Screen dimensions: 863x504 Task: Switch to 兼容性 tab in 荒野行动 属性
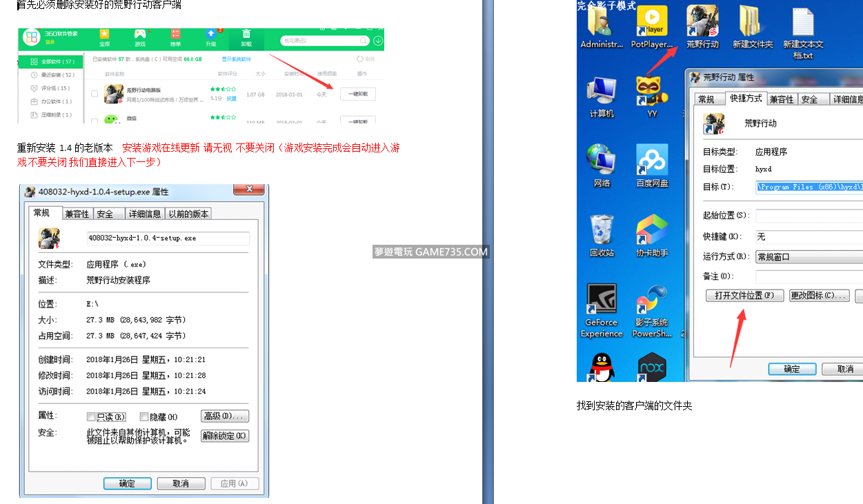[782, 99]
